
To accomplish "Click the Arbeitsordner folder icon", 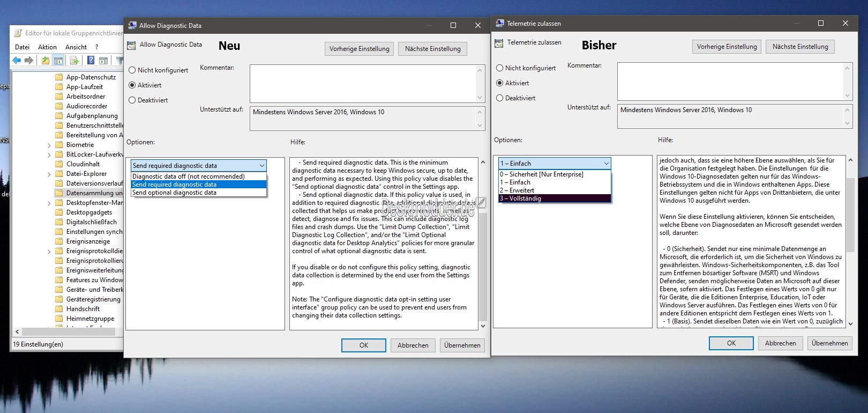I will [59, 97].
